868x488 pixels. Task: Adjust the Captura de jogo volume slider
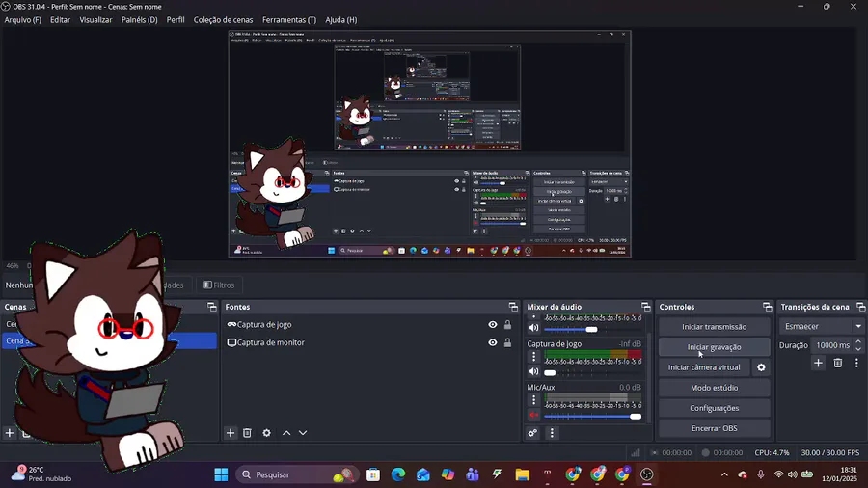[592, 372]
